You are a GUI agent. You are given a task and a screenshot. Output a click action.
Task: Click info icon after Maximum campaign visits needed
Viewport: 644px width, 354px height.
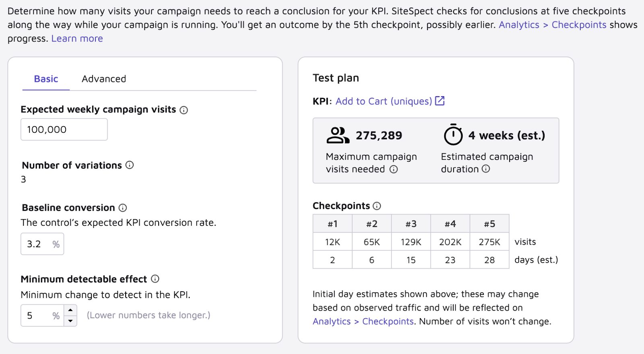pos(394,169)
